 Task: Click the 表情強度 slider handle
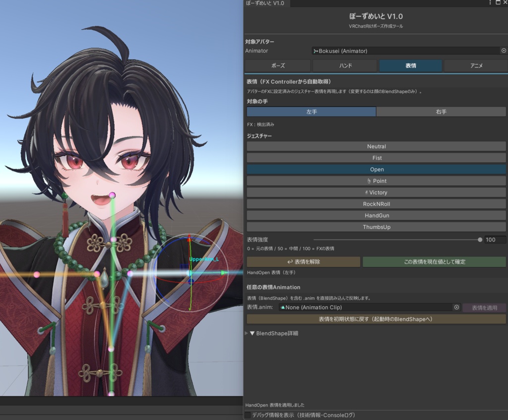click(480, 240)
